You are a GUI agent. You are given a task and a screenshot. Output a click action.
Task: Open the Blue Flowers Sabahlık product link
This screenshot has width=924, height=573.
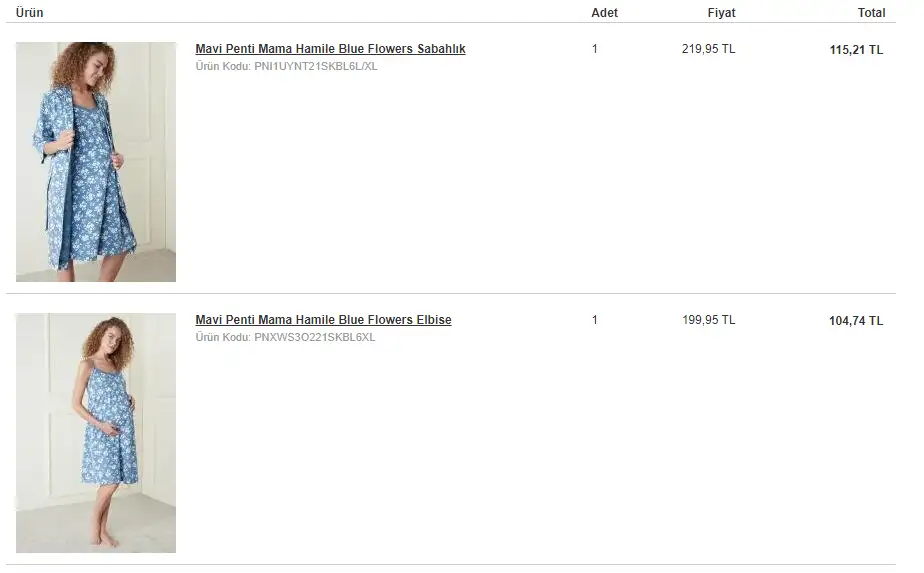[x=330, y=49]
